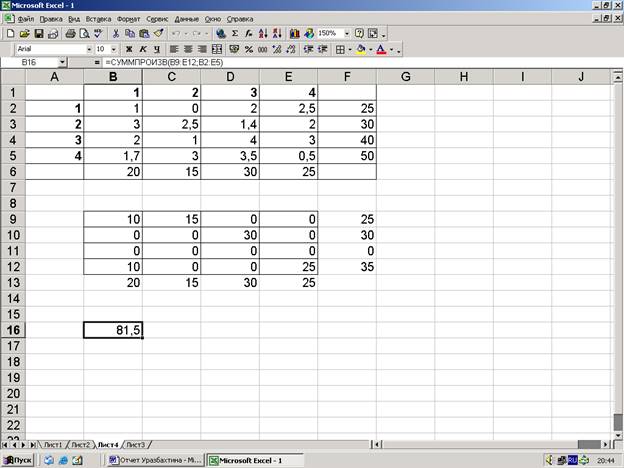Select cell B16 containing 81,5

point(113,330)
